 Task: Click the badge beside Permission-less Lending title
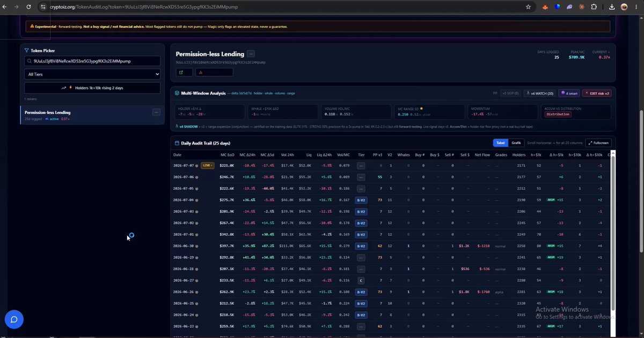pos(251,54)
